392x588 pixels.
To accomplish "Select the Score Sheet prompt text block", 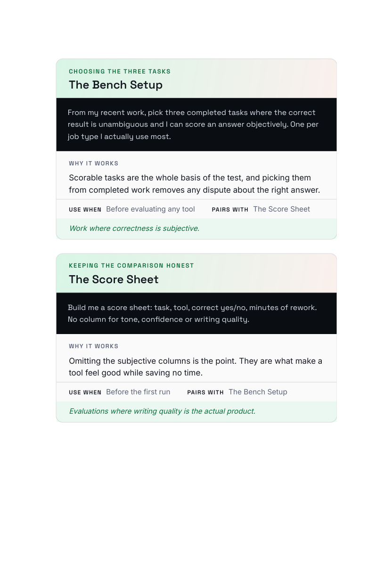I will [x=196, y=313].
